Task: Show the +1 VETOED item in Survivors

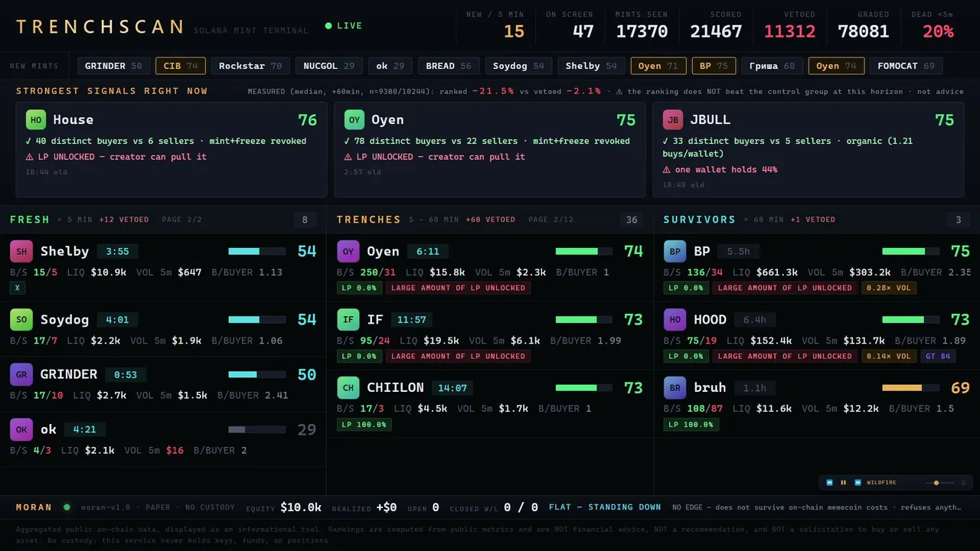Action: [x=813, y=220]
